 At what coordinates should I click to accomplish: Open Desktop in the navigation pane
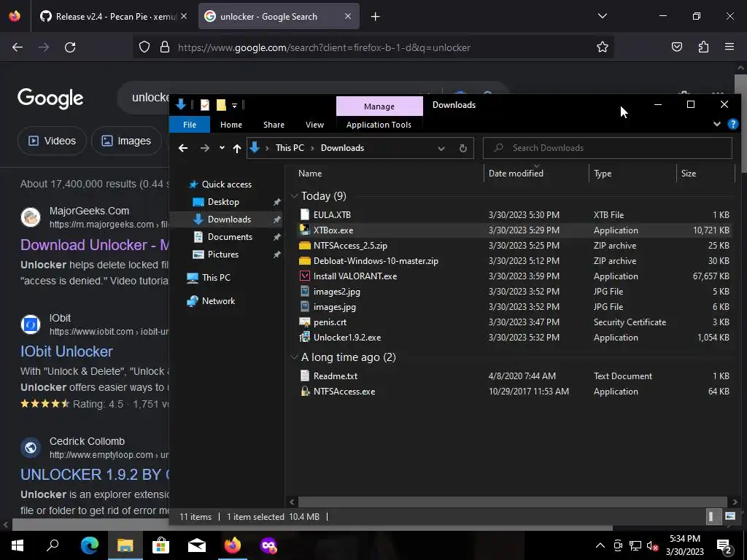pos(223,202)
